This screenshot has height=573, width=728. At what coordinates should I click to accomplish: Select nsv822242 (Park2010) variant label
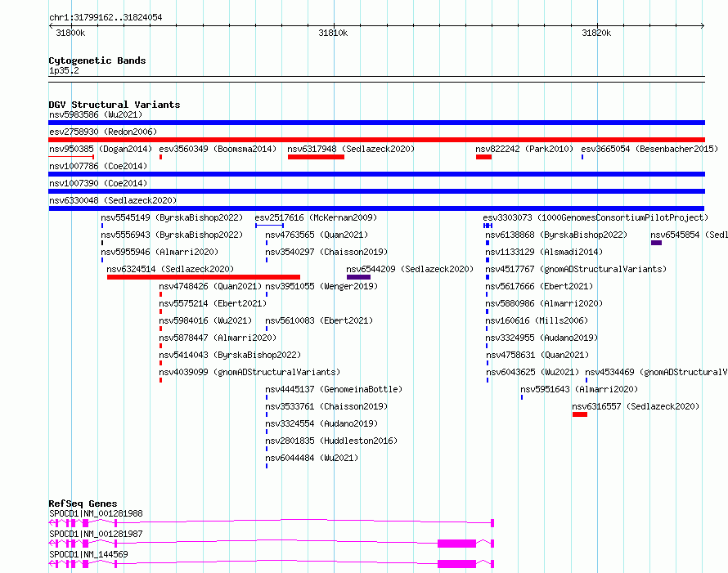tap(524, 149)
